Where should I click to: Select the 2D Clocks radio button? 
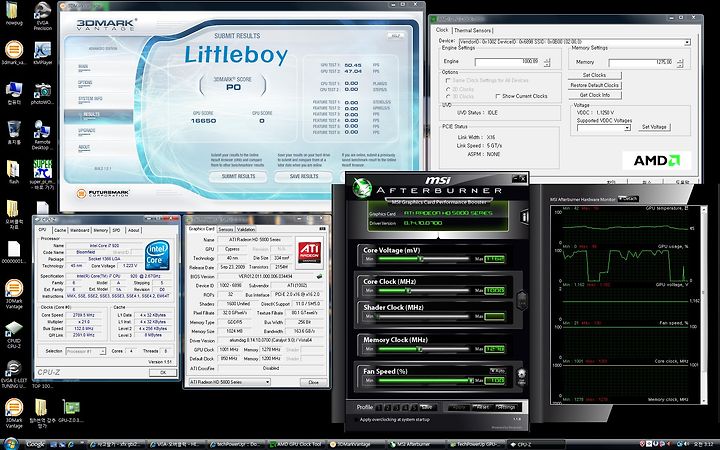[x=448, y=89]
